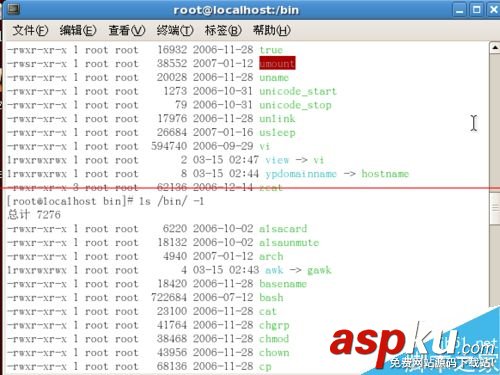Click the window title root@localhost:/bin
This screenshot has width=500, height=375.
coord(236,10)
